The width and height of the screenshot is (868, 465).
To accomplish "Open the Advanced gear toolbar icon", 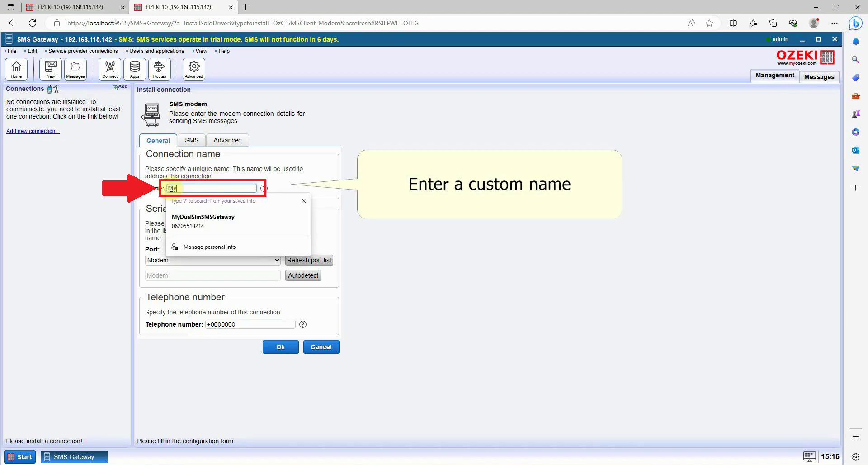I will point(194,69).
